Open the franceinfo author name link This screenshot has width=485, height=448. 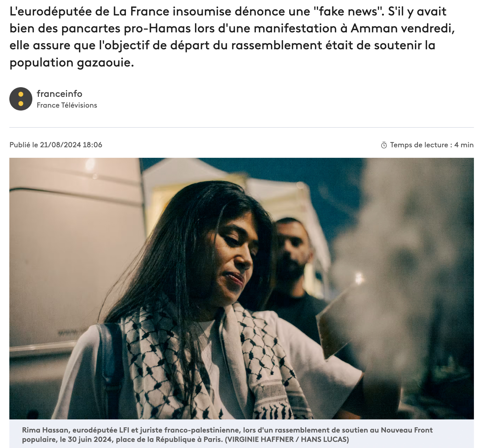59,94
